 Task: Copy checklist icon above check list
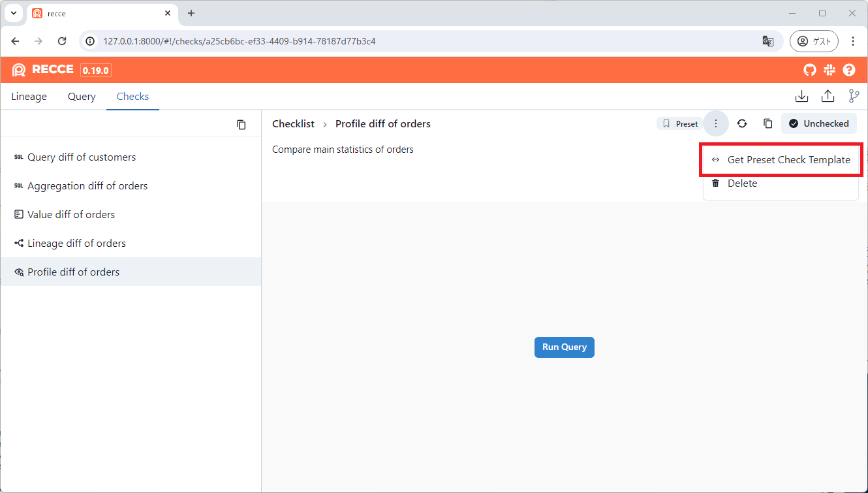(x=241, y=125)
